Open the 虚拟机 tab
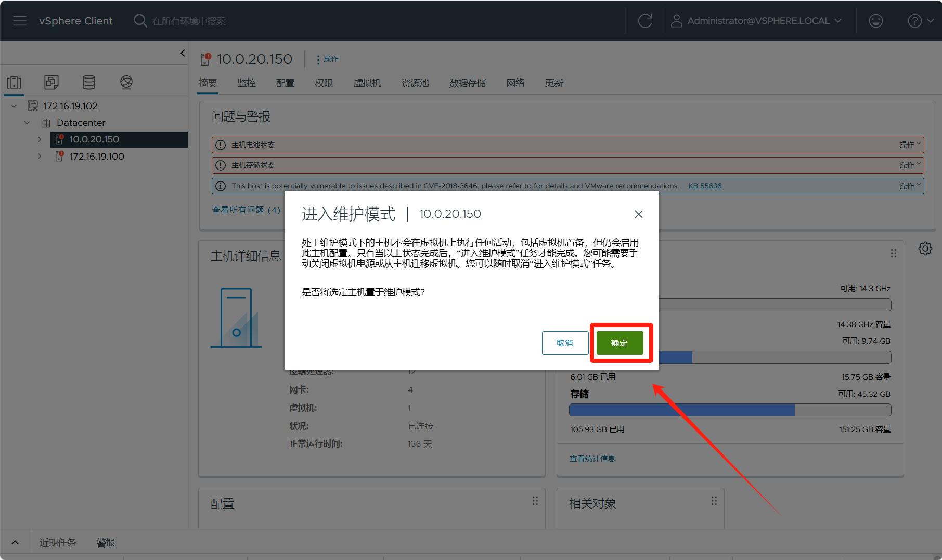942x560 pixels. coord(367,83)
